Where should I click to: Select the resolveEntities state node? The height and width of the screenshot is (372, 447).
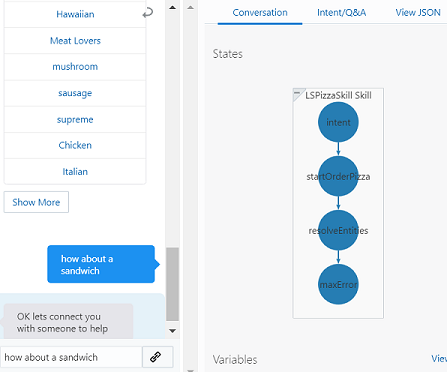pos(338,230)
